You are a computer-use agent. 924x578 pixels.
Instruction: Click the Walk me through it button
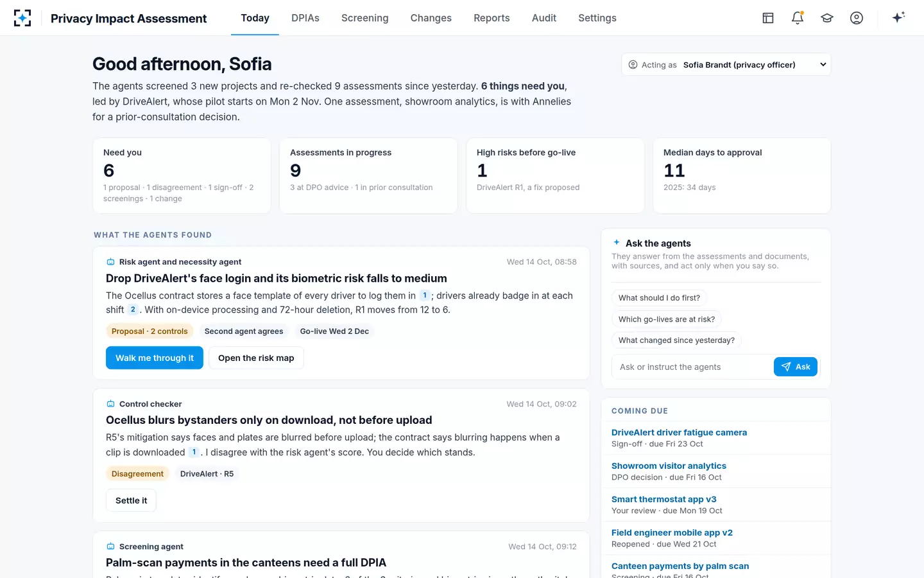155,358
